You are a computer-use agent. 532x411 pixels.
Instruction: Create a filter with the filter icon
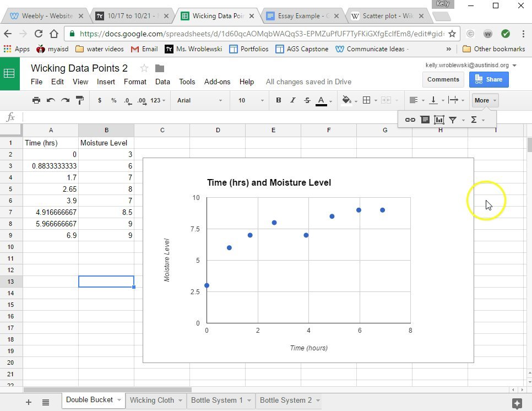[x=453, y=119]
